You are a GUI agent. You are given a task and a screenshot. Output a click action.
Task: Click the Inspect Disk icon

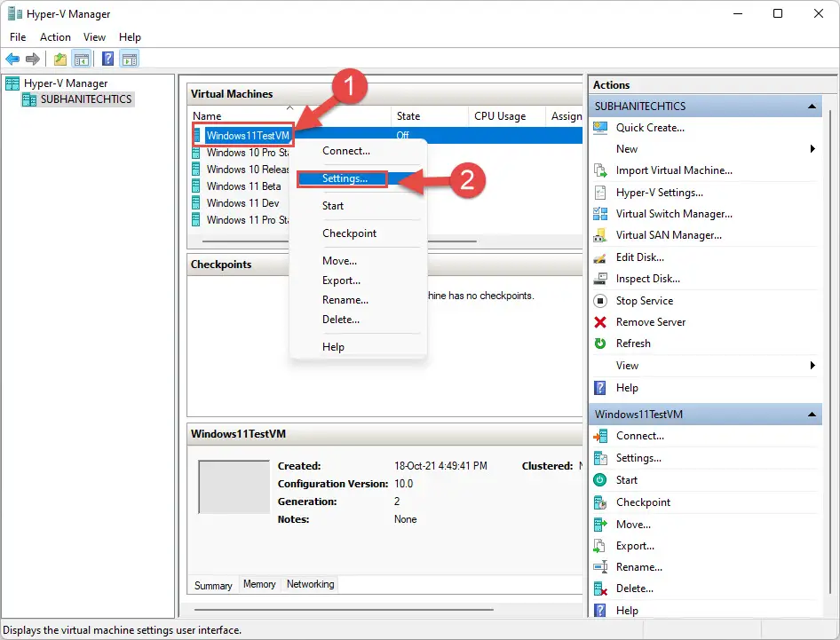pyautogui.click(x=600, y=279)
